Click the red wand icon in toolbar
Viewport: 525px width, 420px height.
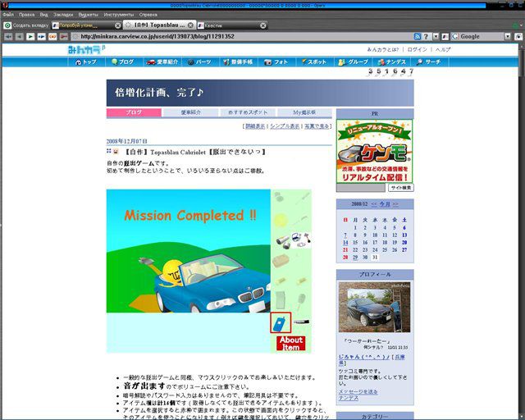click(64, 37)
